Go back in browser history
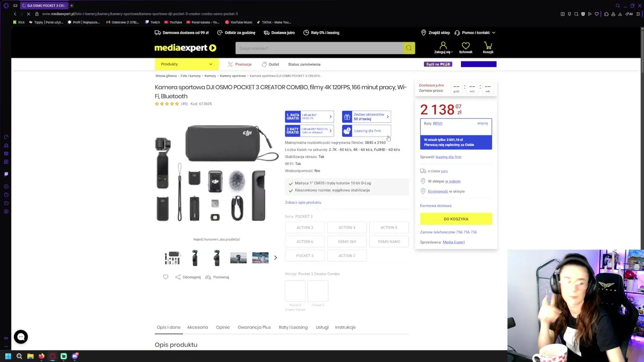 coord(15,14)
